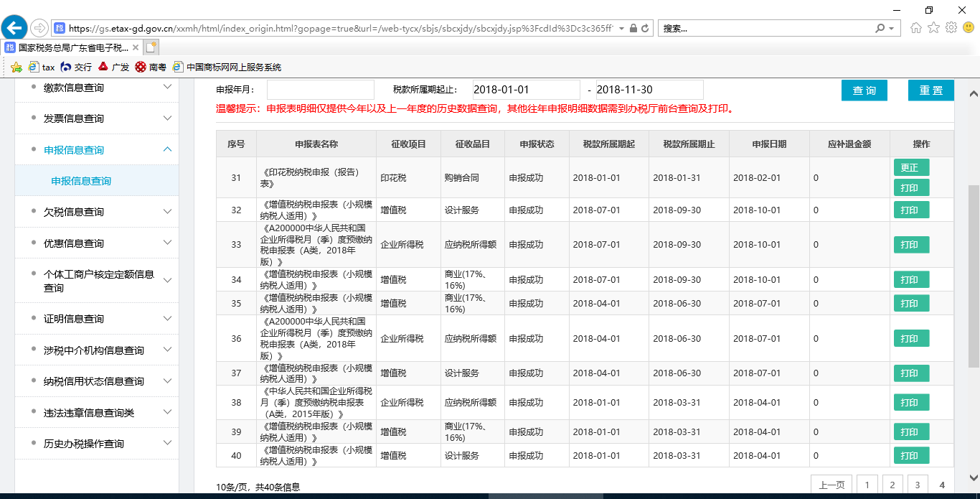Image resolution: width=980 pixels, height=499 pixels.
Task: Click 更正 button in row 31
Action: tap(911, 167)
